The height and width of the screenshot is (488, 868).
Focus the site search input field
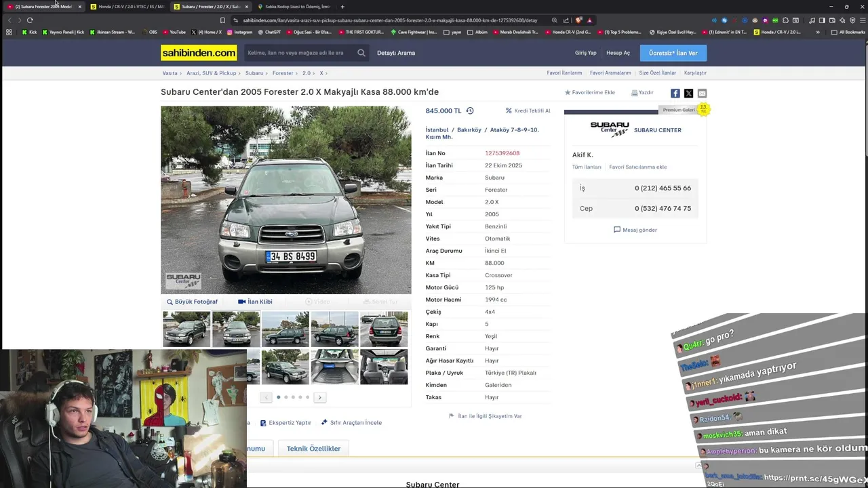298,53
